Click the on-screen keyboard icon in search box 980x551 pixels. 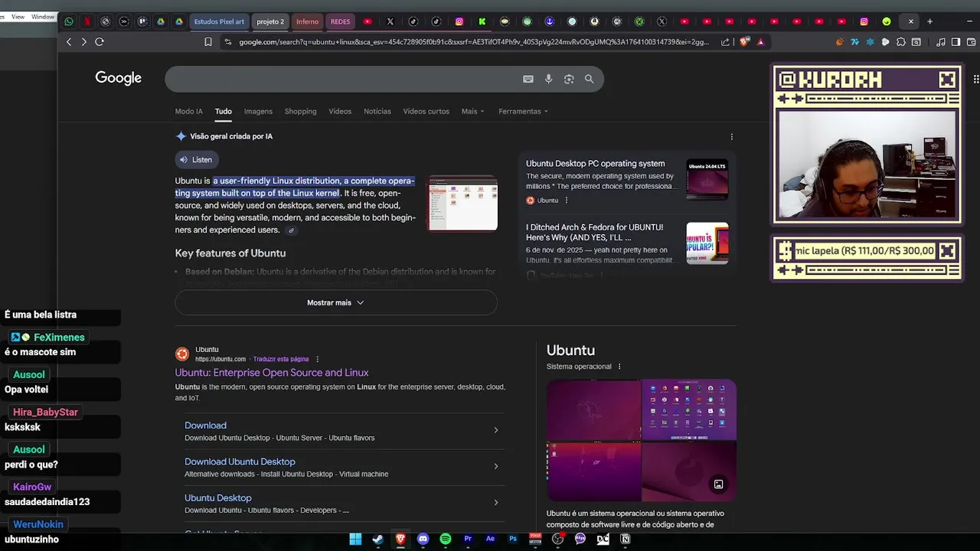pos(528,79)
